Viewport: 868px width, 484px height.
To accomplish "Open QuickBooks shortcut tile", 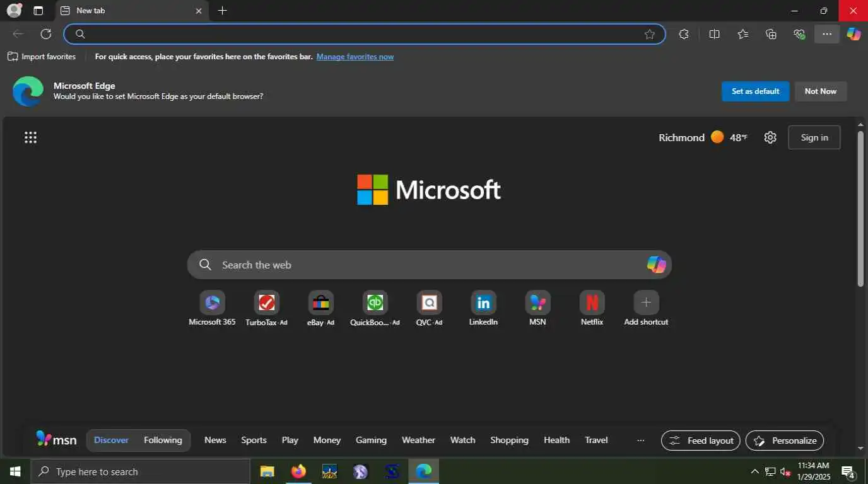I will pos(375,309).
